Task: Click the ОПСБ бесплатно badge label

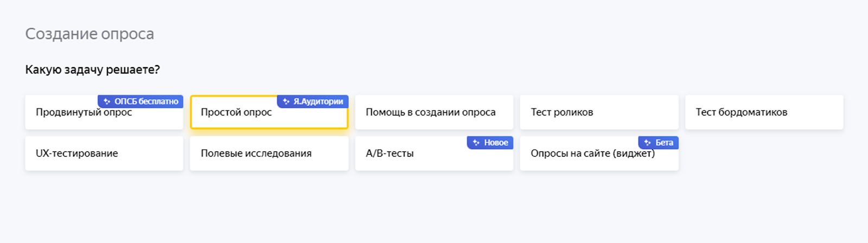Action: click(x=146, y=101)
